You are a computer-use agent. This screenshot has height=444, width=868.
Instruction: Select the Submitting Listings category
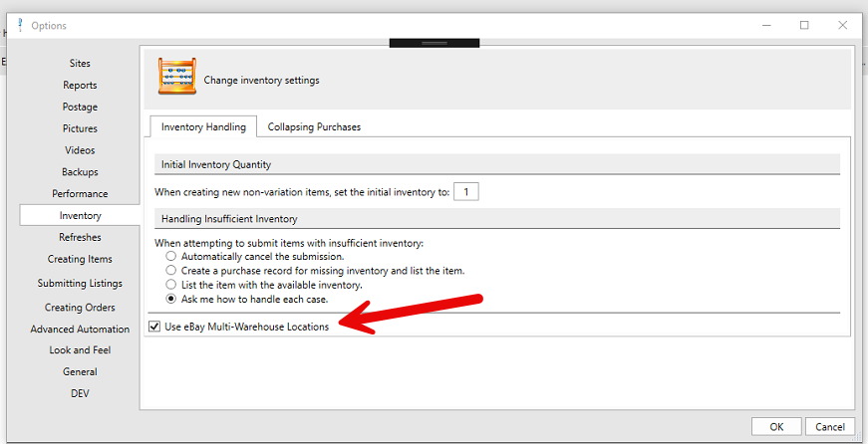[80, 284]
